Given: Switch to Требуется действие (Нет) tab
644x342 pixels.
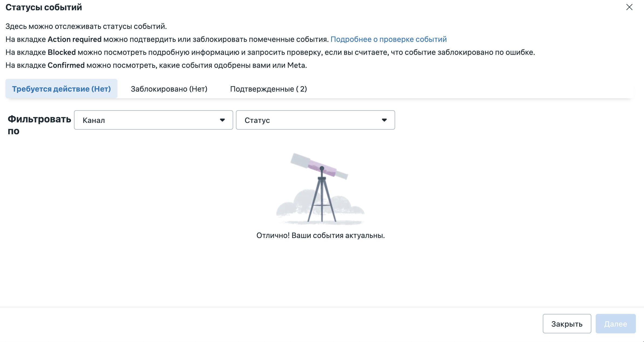Looking at the screenshot, I should pos(61,89).
